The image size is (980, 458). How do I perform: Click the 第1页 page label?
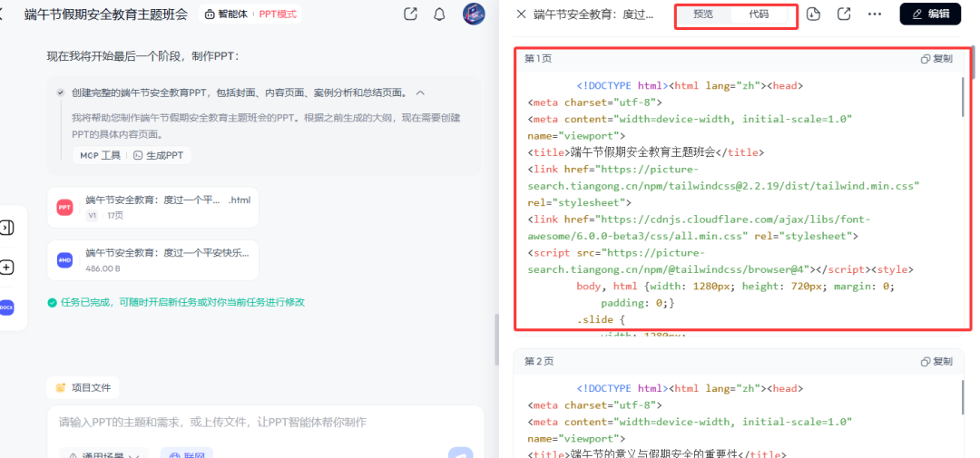pyautogui.click(x=538, y=59)
